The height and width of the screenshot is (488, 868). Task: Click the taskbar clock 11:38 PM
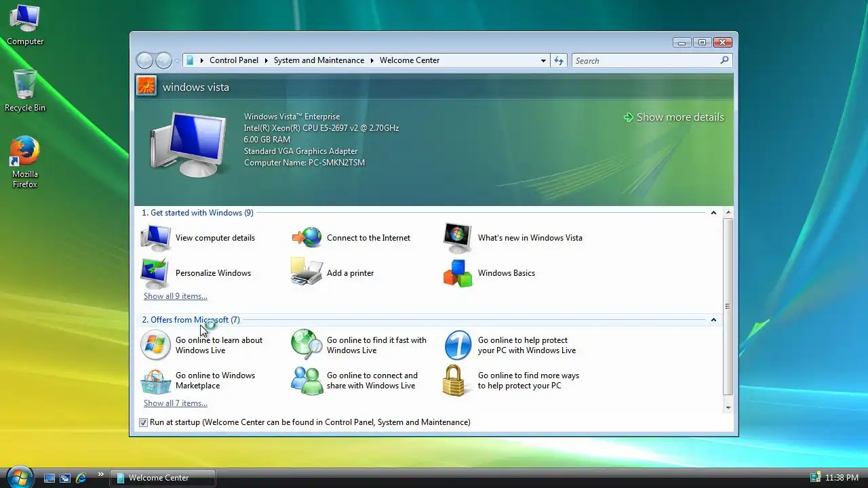coord(842,478)
